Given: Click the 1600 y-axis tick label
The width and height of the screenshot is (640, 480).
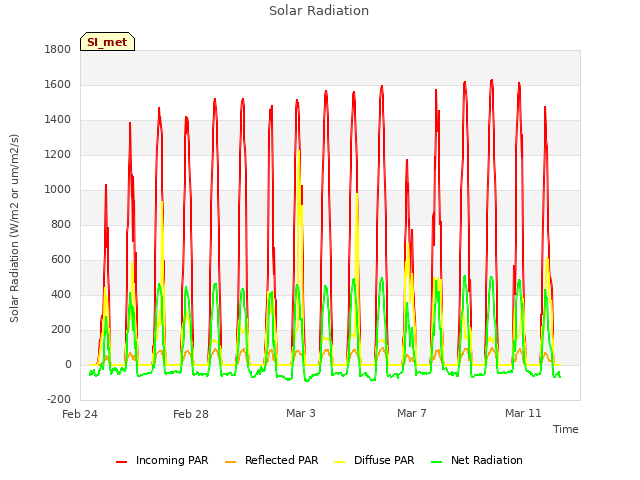Looking at the screenshot, I should coord(58,84).
